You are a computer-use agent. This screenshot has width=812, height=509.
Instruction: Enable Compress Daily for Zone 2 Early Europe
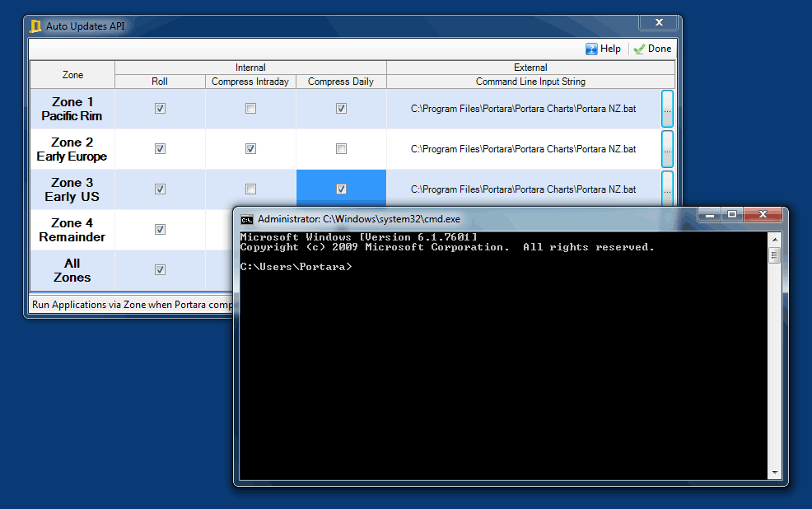pyautogui.click(x=341, y=148)
